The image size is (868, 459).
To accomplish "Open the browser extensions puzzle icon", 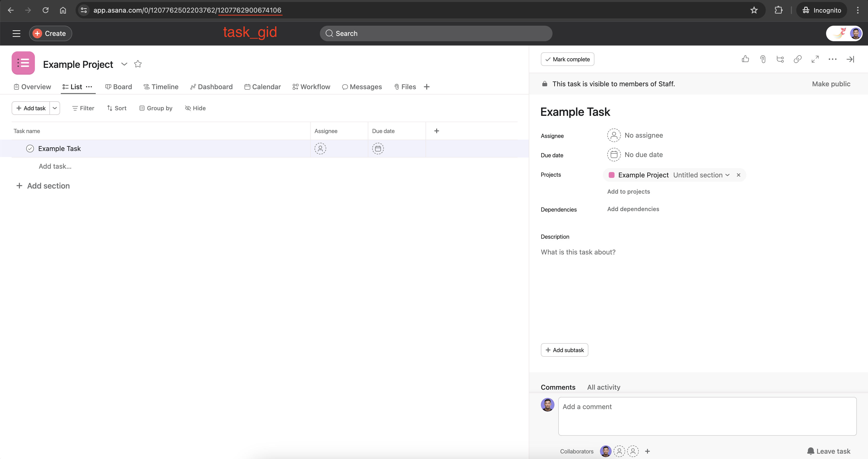I will [778, 10].
